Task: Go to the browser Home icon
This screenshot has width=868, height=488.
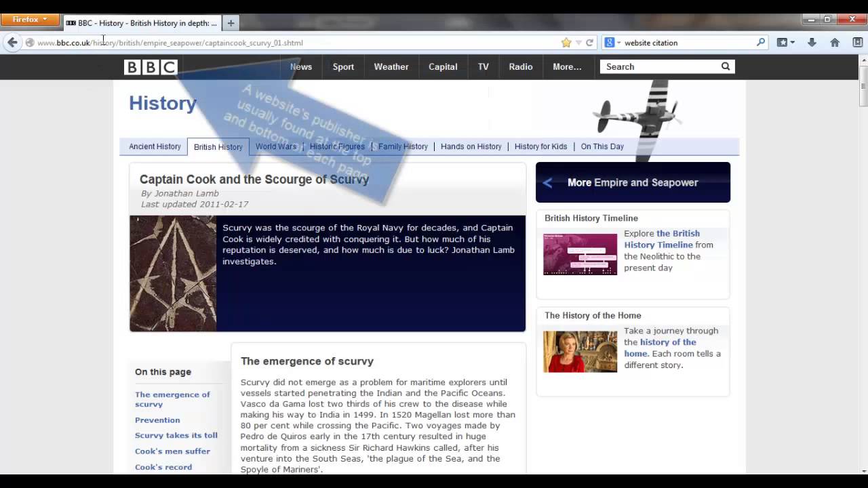Action: (x=835, y=43)
